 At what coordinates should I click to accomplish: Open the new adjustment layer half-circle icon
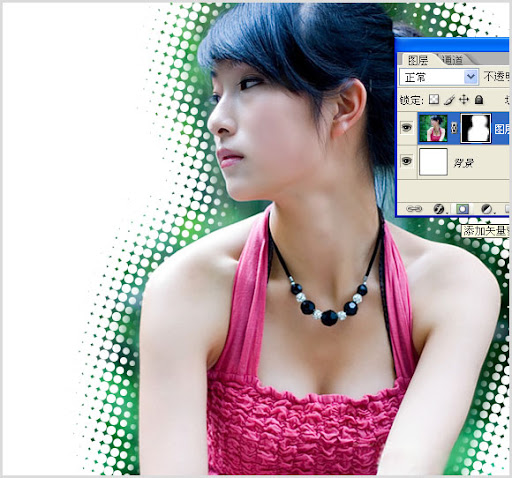point(487,209)
